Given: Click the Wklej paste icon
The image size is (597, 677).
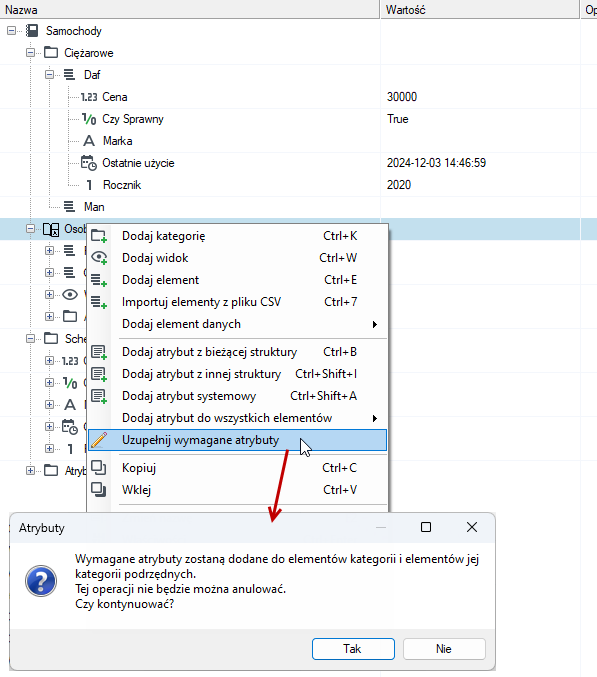Looking at the screenshot, I should click(x=99, y=490).
